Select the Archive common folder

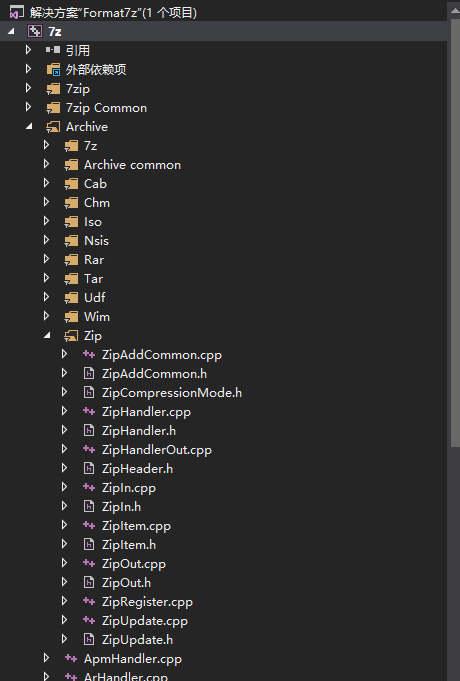pyautogui.click(x=132, y=165)
